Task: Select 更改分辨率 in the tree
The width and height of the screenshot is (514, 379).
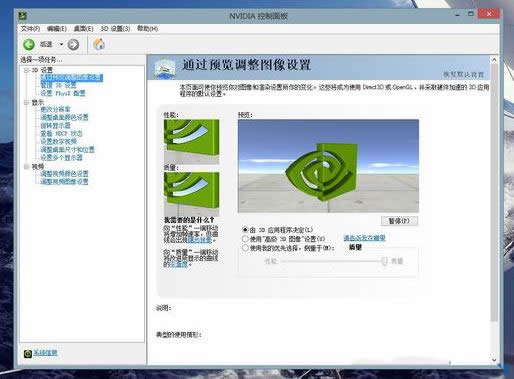Action: [x=55, y=109]
